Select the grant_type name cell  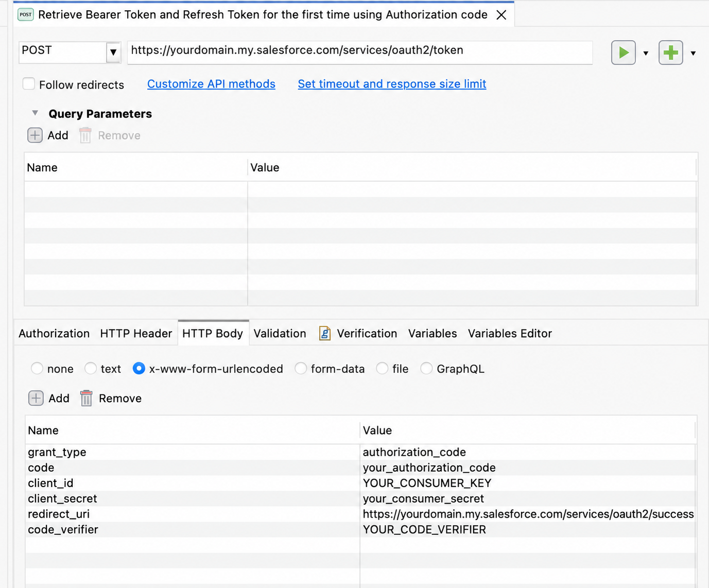193,452
